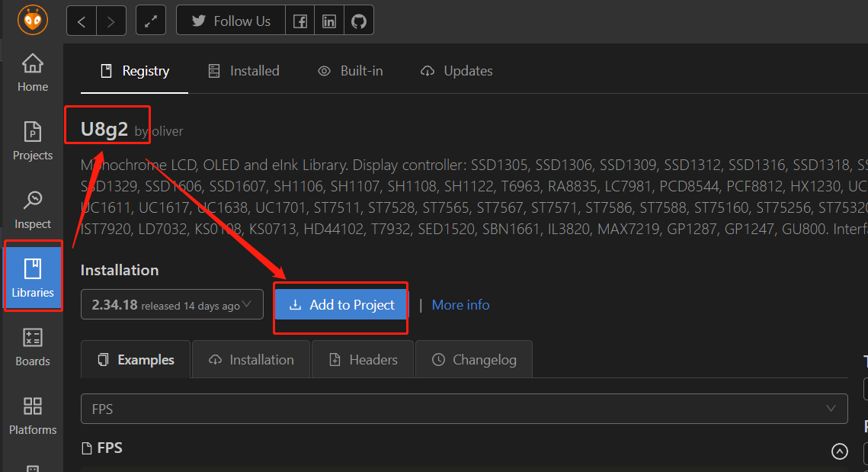
Task: Click the Add to Project button
Action: tap(341, 305)
